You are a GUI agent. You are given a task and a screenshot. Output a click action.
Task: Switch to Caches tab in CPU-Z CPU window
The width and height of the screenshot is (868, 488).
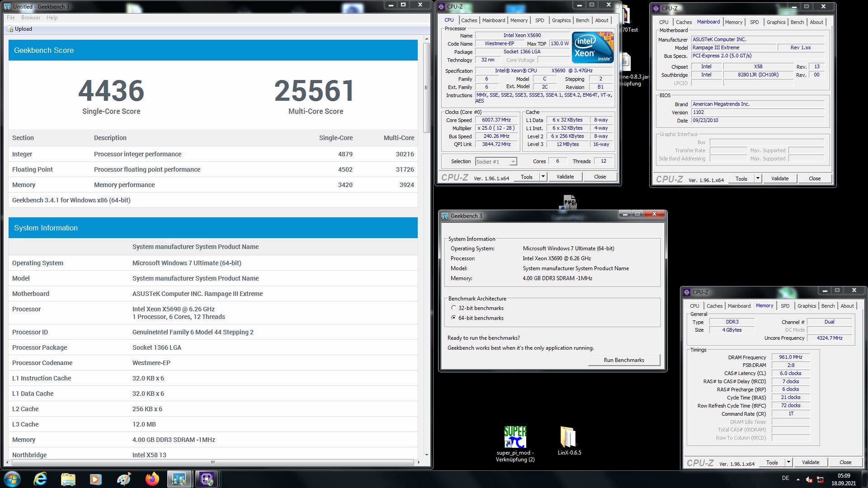469,20
